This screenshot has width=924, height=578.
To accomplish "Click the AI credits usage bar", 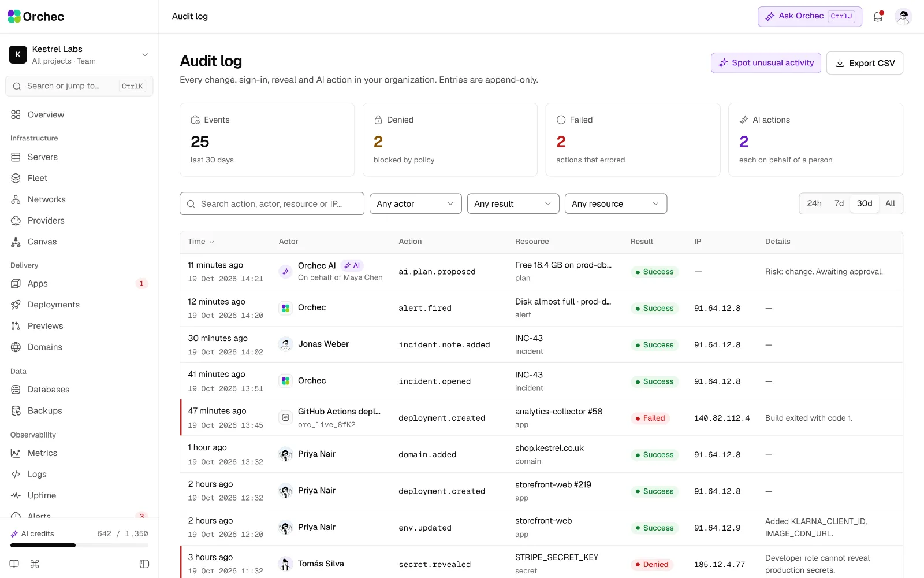I will pyautogui.click(x=79, y=545).
